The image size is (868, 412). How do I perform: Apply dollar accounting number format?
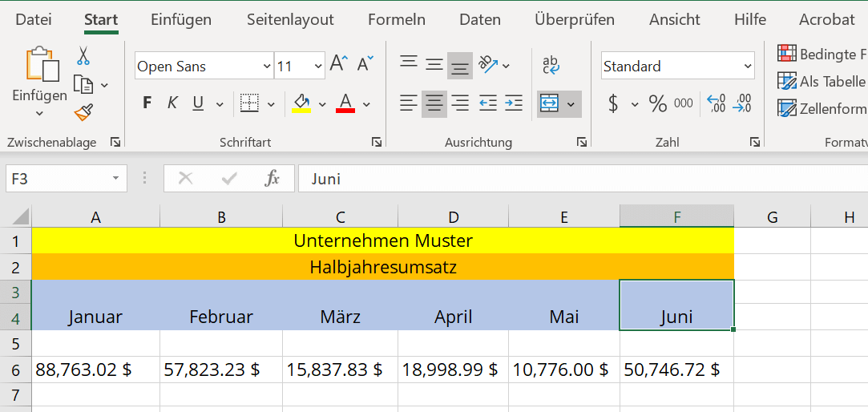(613, 103)
